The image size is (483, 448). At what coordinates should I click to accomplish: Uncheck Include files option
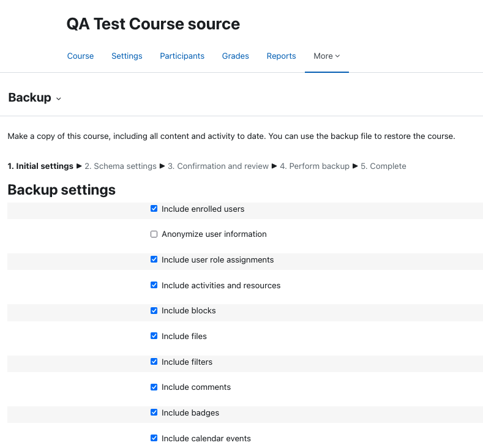[154, 336]
